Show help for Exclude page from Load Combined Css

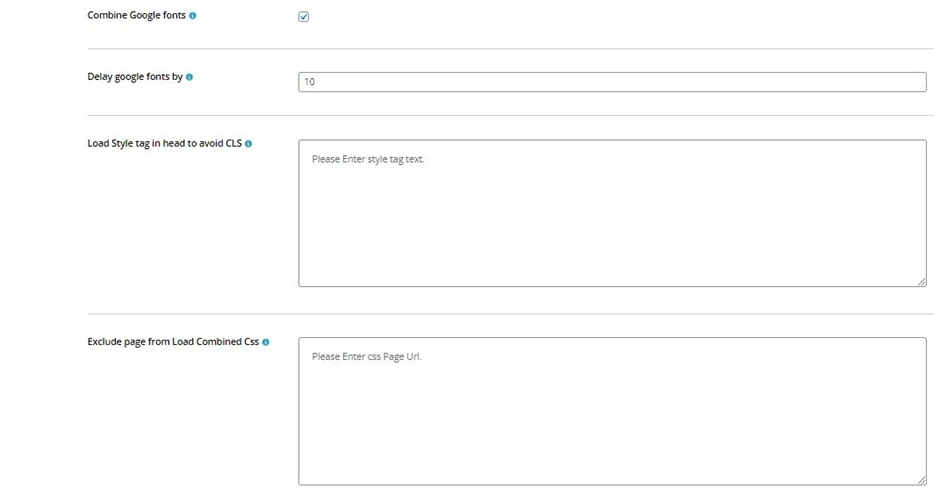coord(265,342)
